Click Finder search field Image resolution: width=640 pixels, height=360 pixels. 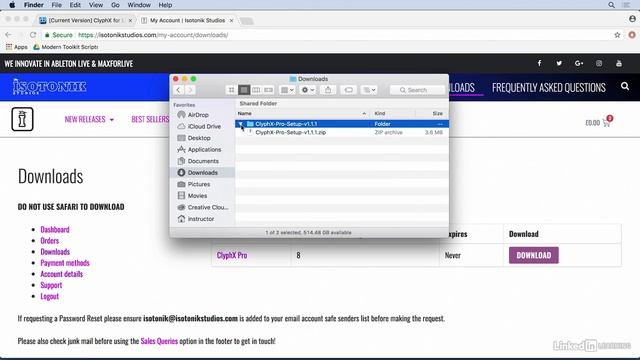tap(417, 90)
